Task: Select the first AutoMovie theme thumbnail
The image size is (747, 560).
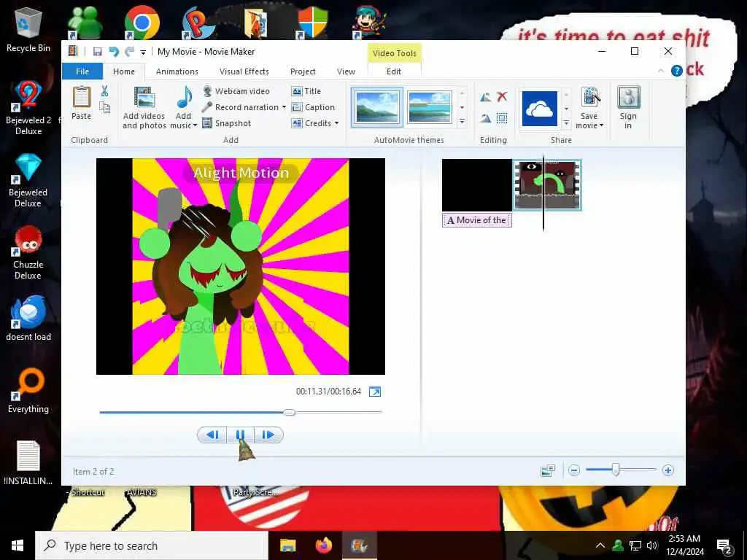Action: [x=377, y=107]
